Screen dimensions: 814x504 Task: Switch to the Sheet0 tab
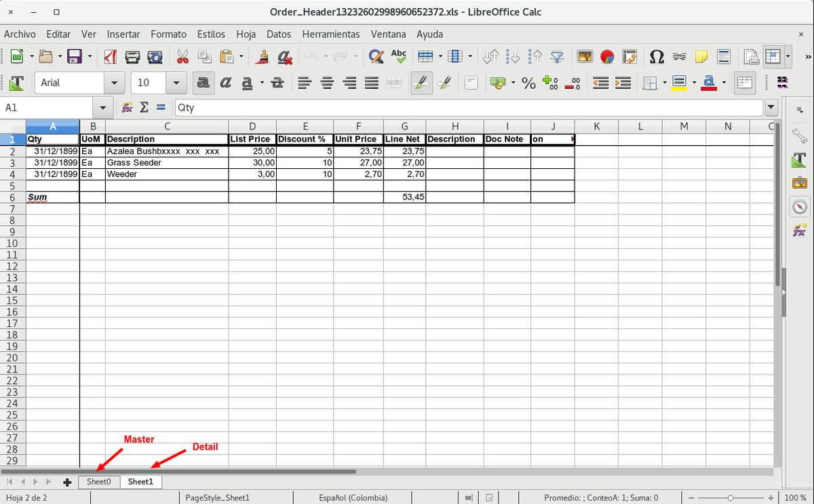(x=98, y=482)
